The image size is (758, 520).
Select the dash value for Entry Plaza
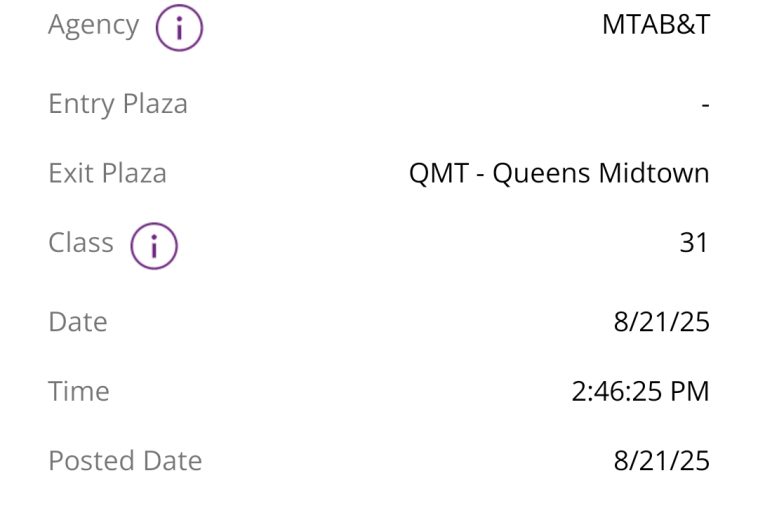[x=705, y=104]
